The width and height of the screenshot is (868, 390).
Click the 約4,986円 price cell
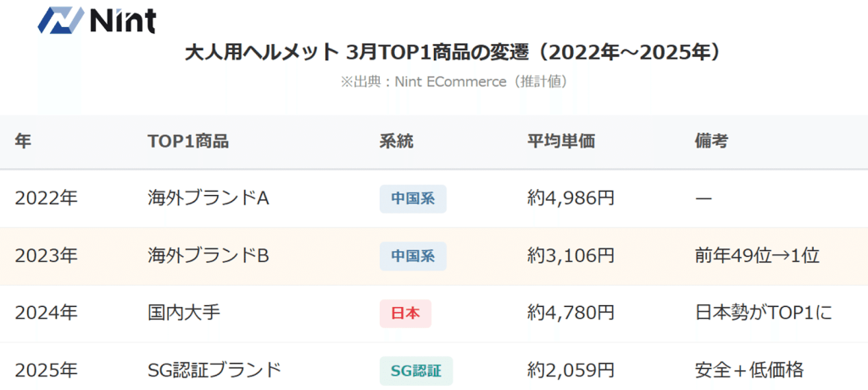pyautogui.click(x=570, y=198)
